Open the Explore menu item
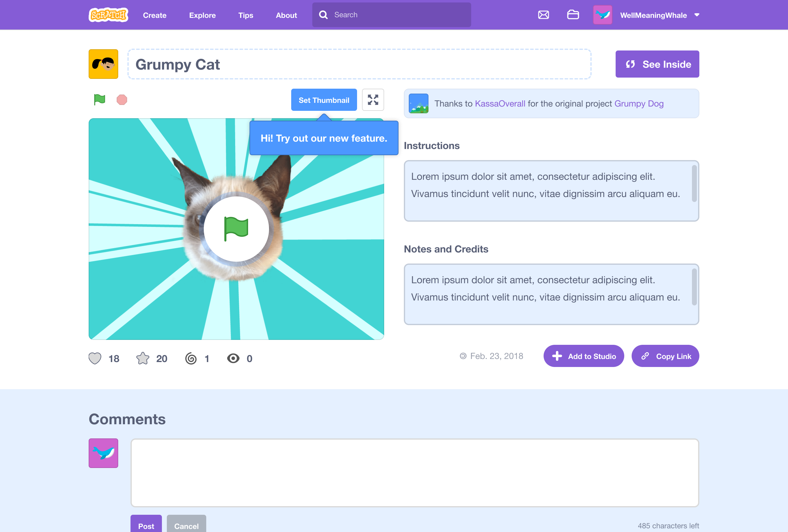The width and height of the screenshot is (788, 532). coord(203,15)
